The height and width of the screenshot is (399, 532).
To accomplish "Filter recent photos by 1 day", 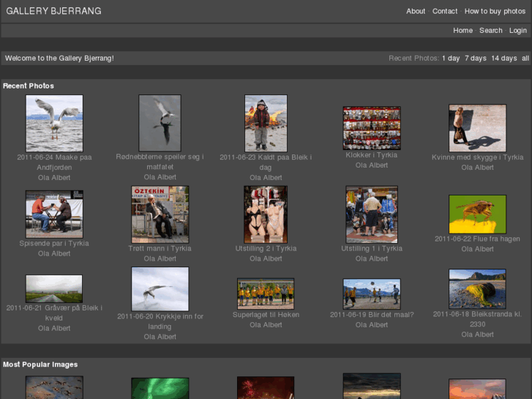I will (x=451, y=58).
